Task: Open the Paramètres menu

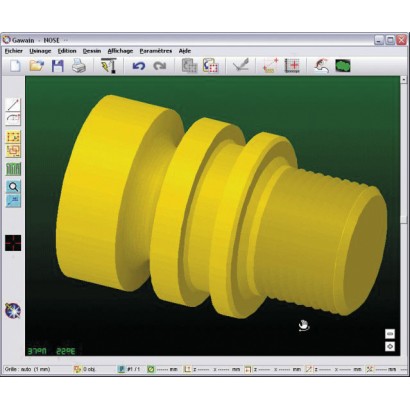Action: [156, 51]
